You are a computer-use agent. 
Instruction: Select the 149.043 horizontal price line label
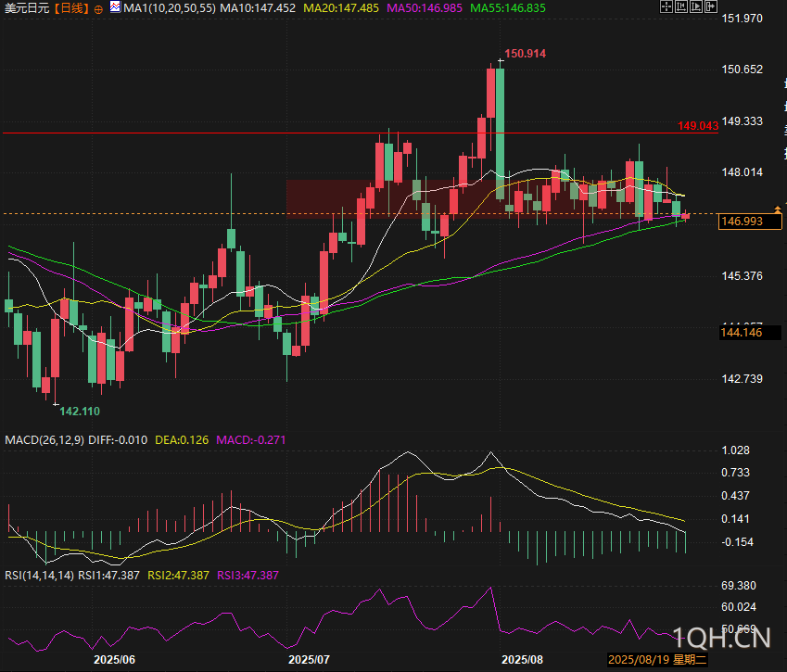[x=697, y=125]
